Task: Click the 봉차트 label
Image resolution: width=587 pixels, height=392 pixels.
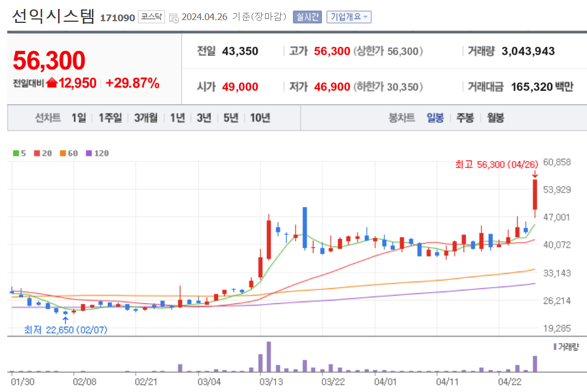Action: pos(402,118)
